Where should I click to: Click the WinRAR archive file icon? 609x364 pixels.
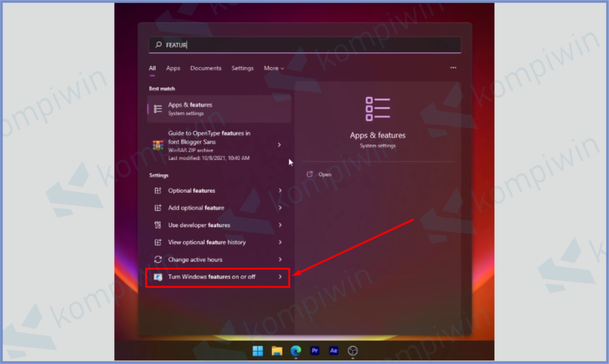[x=158, y=145]
